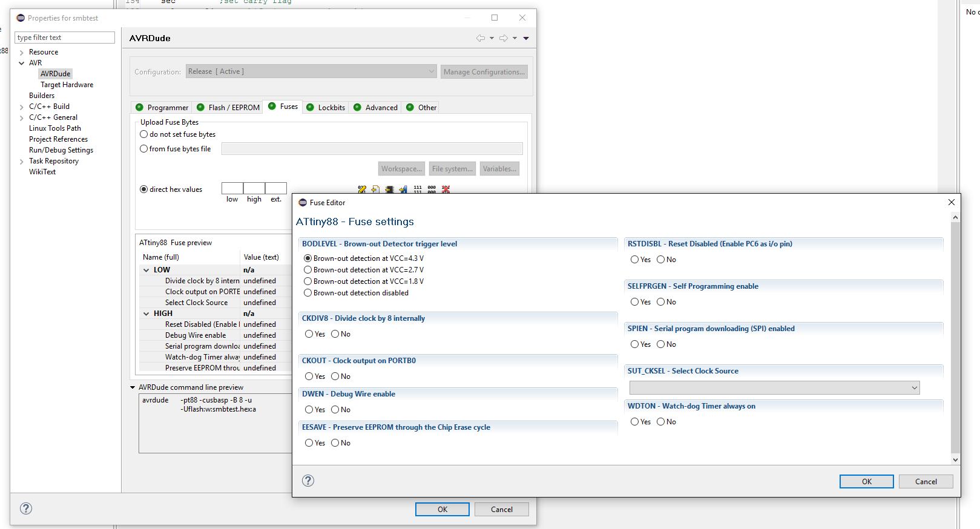Image resolution: width=980 pixels, height=529 pixels.
Task: Switch to the Other tab
Action: click(x=421, y=108)
